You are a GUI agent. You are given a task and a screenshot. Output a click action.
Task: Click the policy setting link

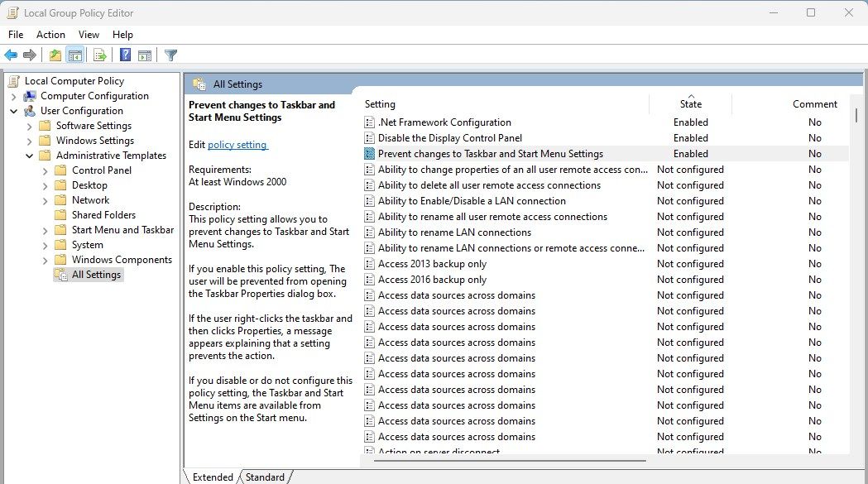point(237,145)
